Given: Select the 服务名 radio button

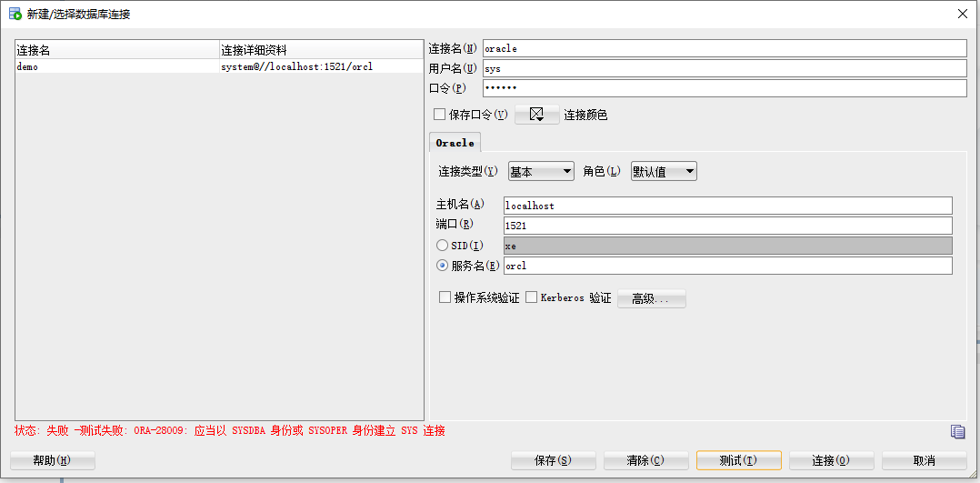Looking at the screenshot, I should pyautogui.click(x=442, y=266).
